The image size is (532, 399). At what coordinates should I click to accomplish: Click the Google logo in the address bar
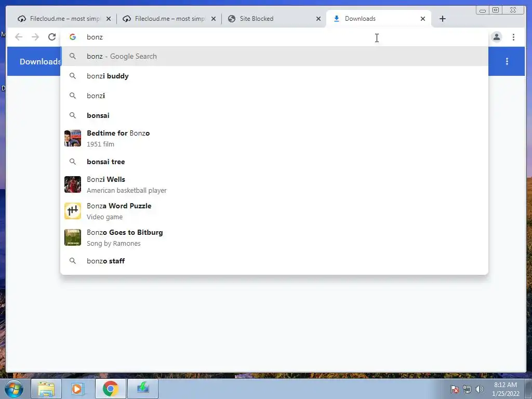73,37
